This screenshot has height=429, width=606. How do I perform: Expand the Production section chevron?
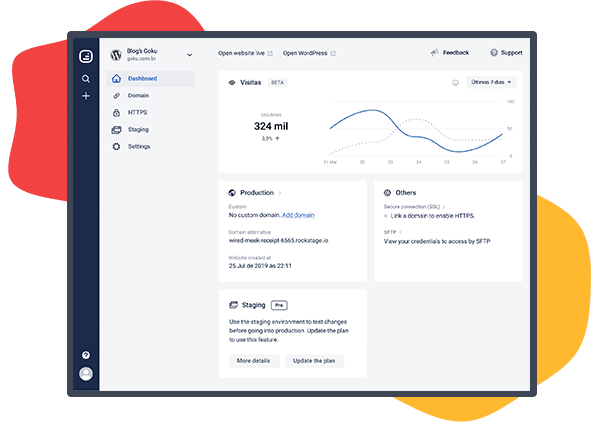280,192
